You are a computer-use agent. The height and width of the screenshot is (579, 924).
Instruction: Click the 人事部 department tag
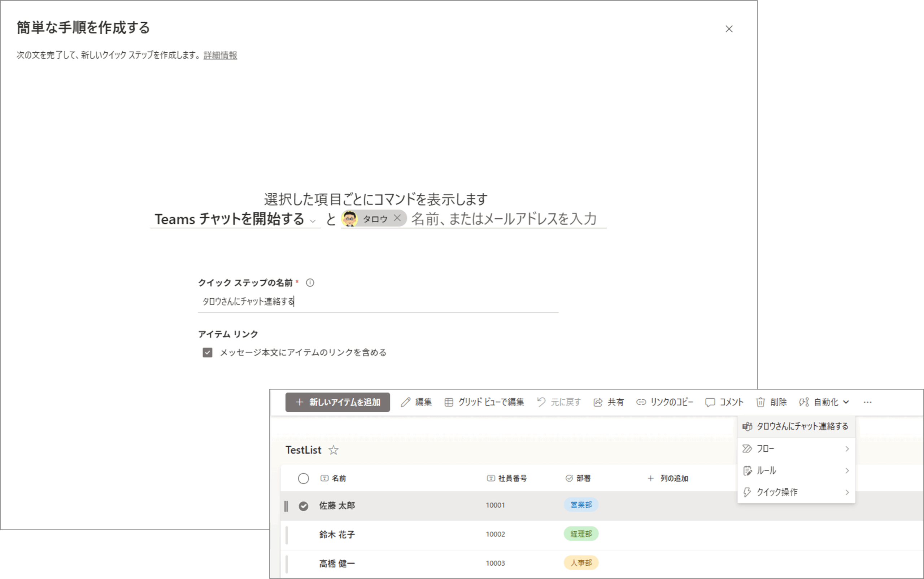[x=581, y=563]
